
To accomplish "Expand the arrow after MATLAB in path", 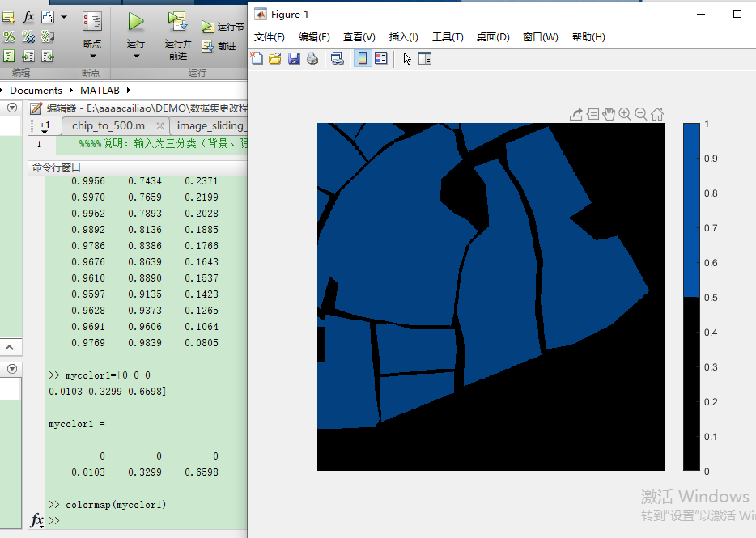I will point(128,90).
